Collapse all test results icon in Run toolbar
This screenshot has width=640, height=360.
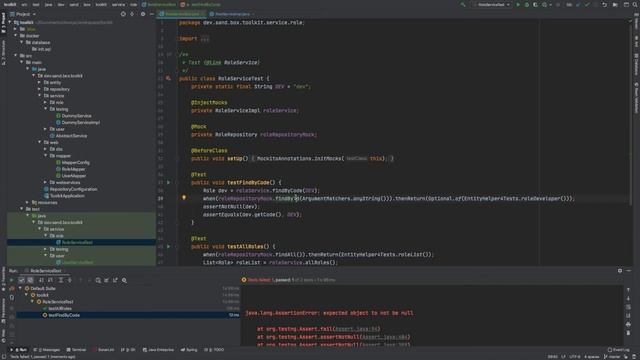69,280
